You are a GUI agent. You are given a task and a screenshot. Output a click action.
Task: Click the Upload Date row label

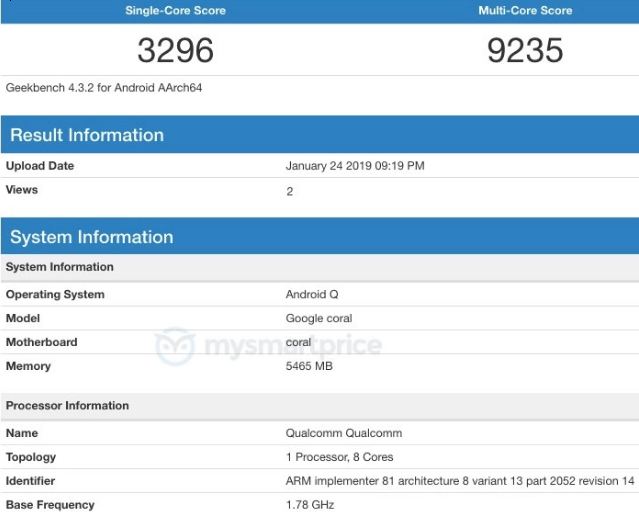pos(40,166)
